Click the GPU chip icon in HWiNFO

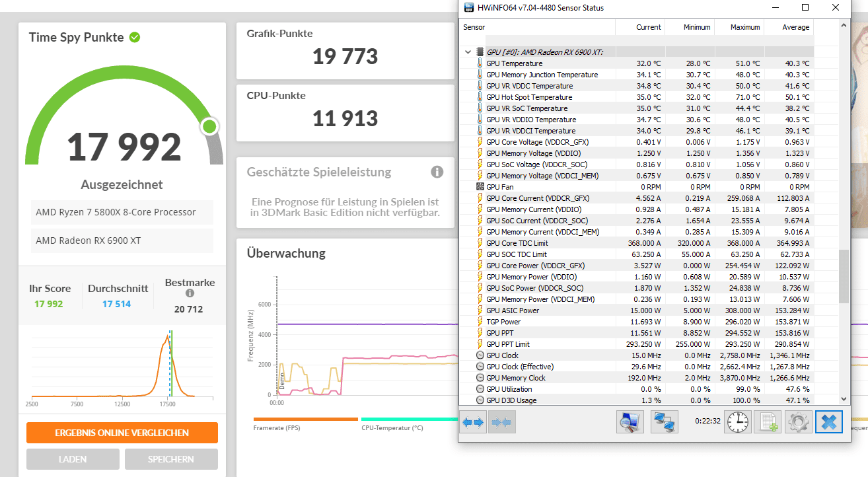coord(480,52)
